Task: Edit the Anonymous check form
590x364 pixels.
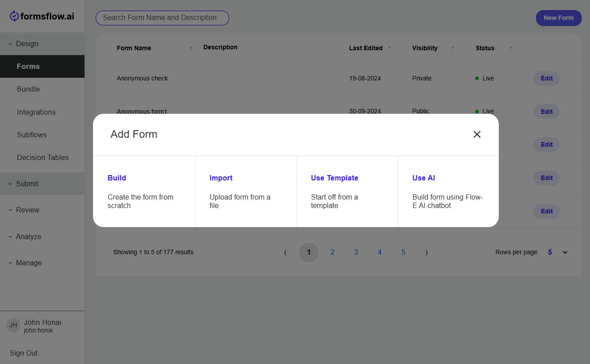Action: tap(546, 78)
